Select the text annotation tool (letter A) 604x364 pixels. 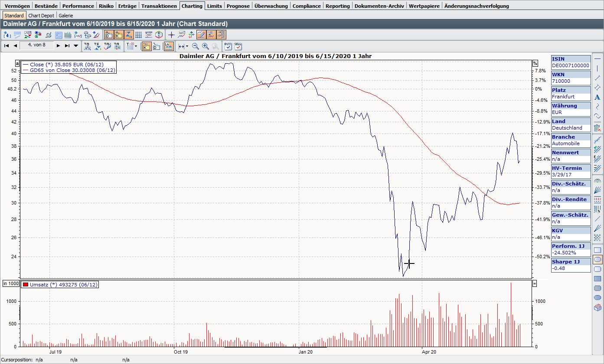(597, 97)
